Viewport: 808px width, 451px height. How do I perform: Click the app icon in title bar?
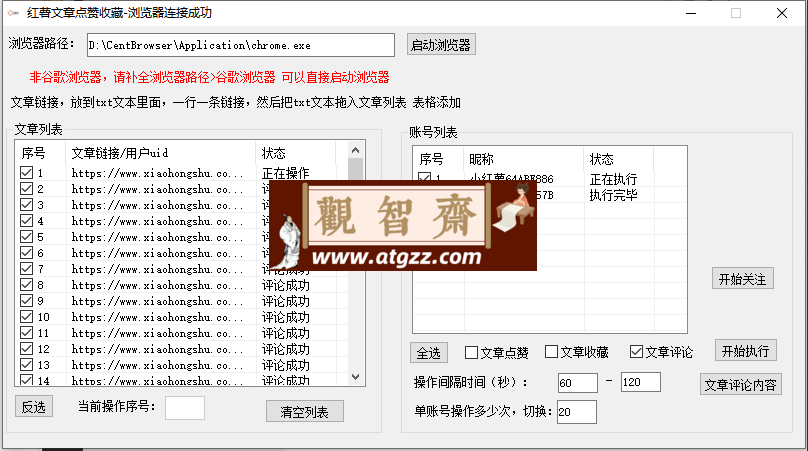pyautogui.click(x=13, y=13)
